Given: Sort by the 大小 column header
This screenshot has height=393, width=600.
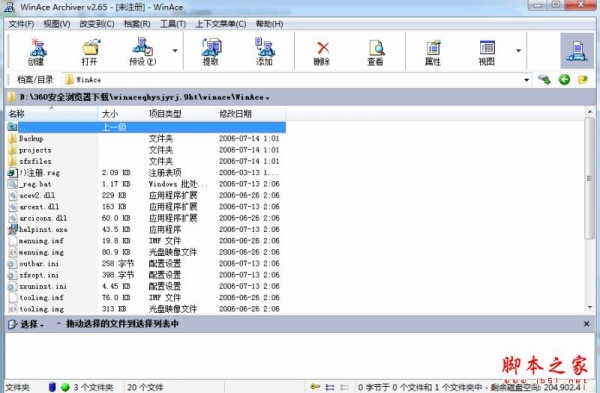Looking at the screenshot, I should (x=121, y=114).
